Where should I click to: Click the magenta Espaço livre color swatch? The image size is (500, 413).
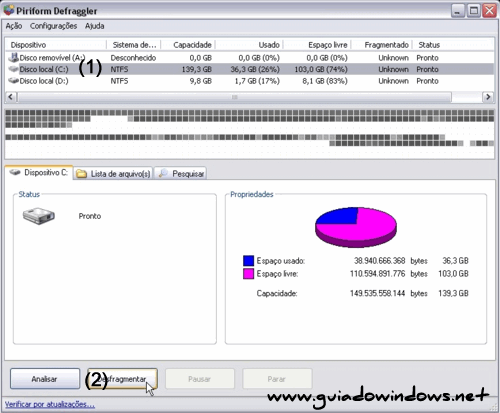tap(248, 274)
